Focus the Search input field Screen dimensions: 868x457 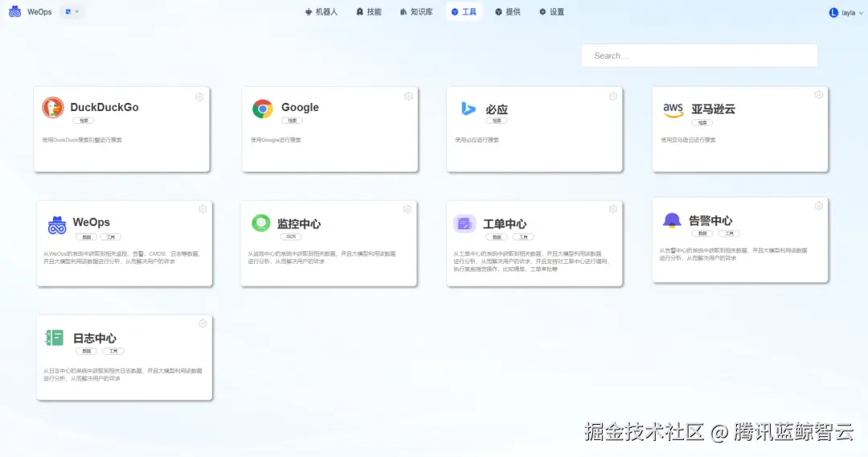point(699,56)
